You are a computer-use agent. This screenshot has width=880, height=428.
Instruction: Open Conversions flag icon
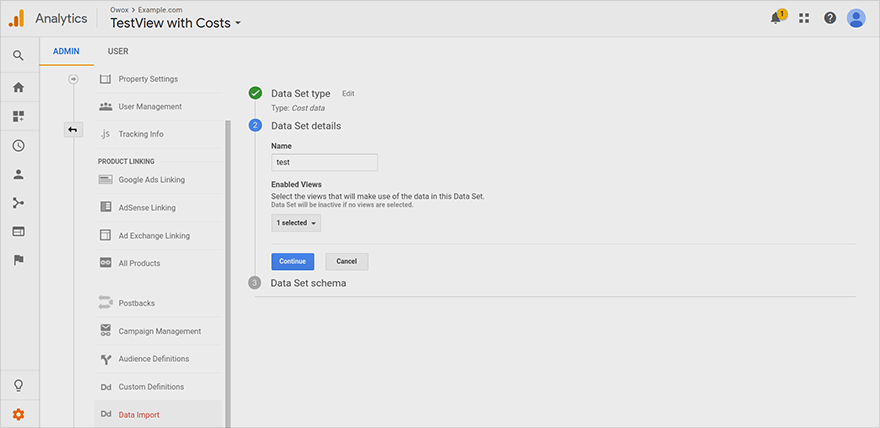click(x=19, y=260)
